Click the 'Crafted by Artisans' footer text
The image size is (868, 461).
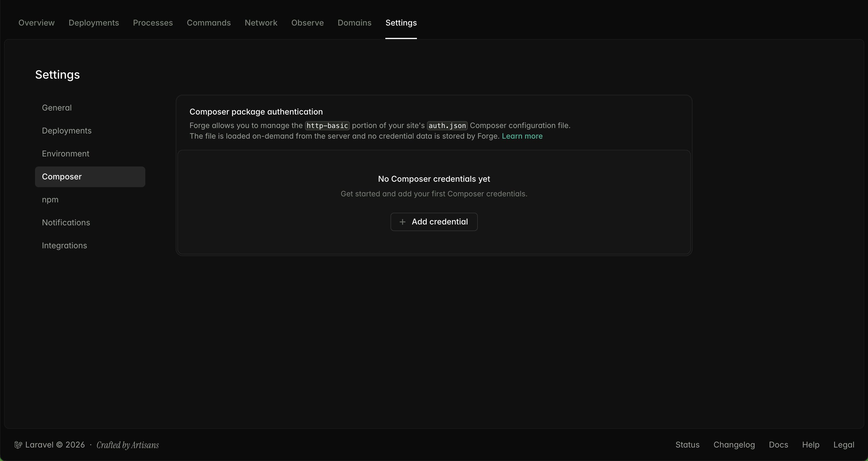tap(127, 445)
